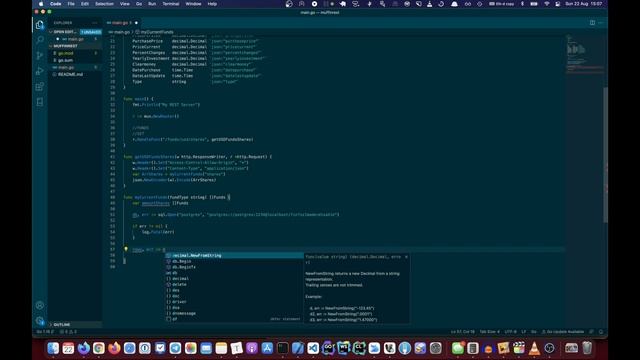Choose the dromessage suggestion
The image size is (640, 360).
tap(234, 313)
